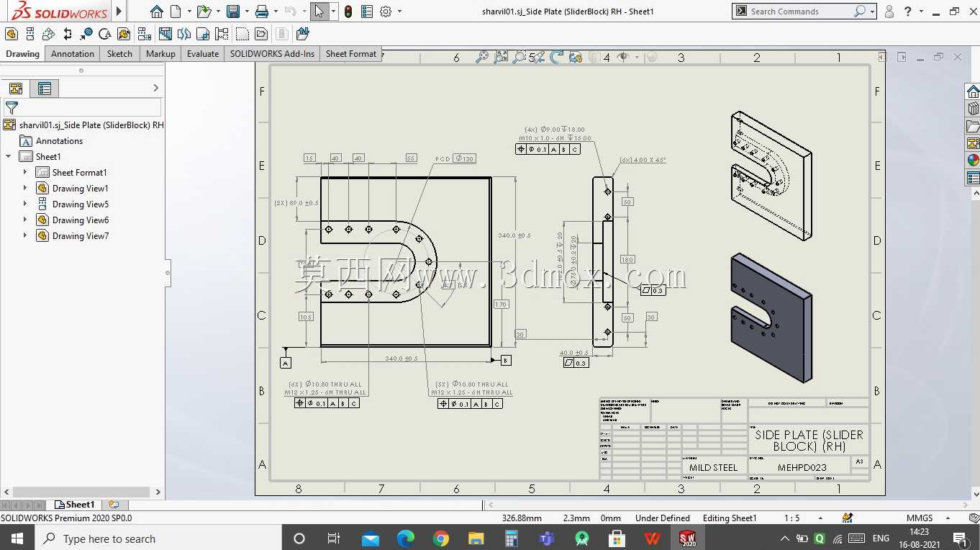
Task: Open the Custom Properties task pane tab
Action: coord(973,178)
